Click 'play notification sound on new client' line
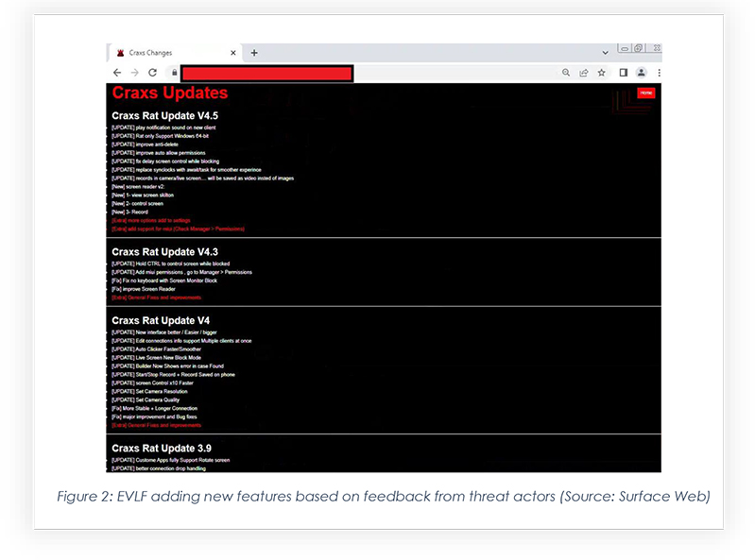The height and width of the screenshot is (560, 755). [163, 127]
